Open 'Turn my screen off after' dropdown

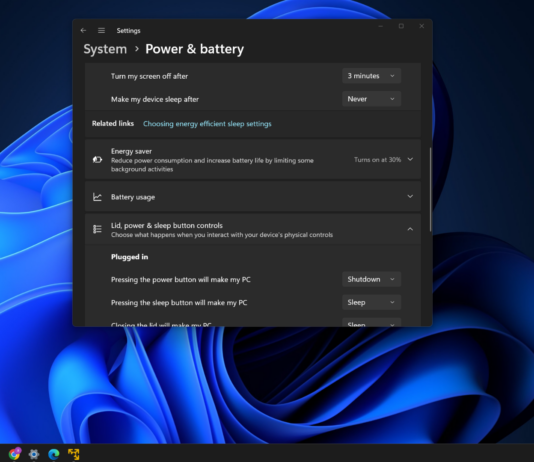(x=371, y=76)
